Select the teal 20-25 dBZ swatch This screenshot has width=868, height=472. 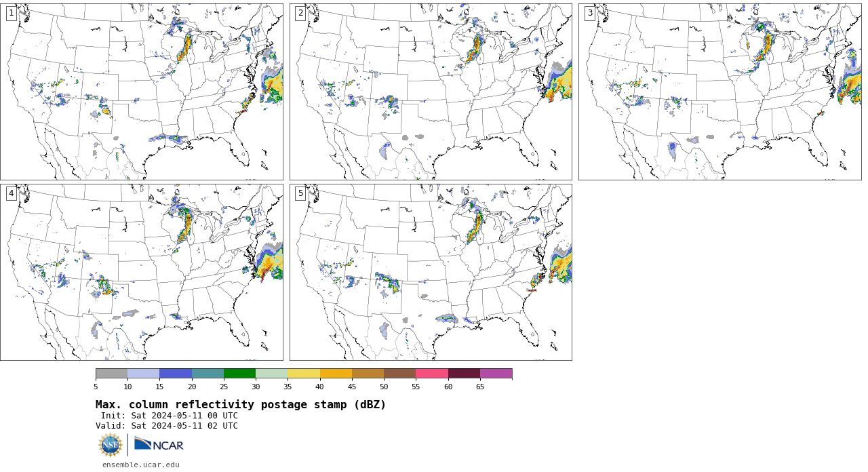pyautogui.click(x=208, y=374)
